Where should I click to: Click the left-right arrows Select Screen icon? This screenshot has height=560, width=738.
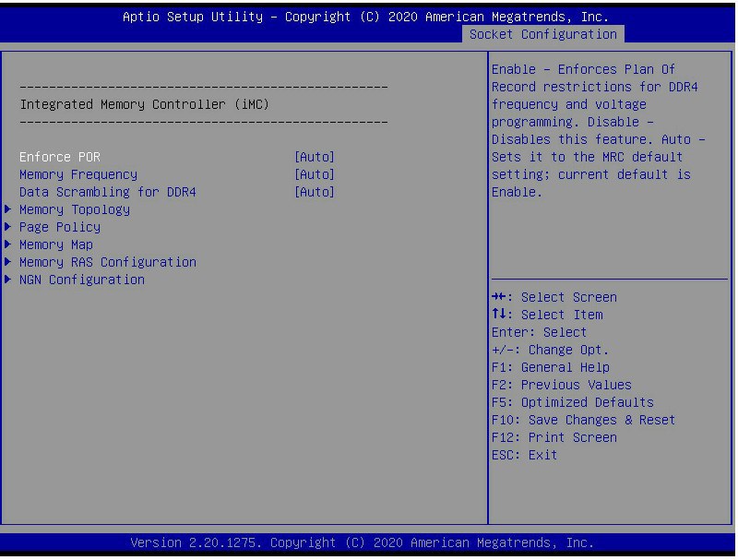pyautogui.click(x=498, y=296)
